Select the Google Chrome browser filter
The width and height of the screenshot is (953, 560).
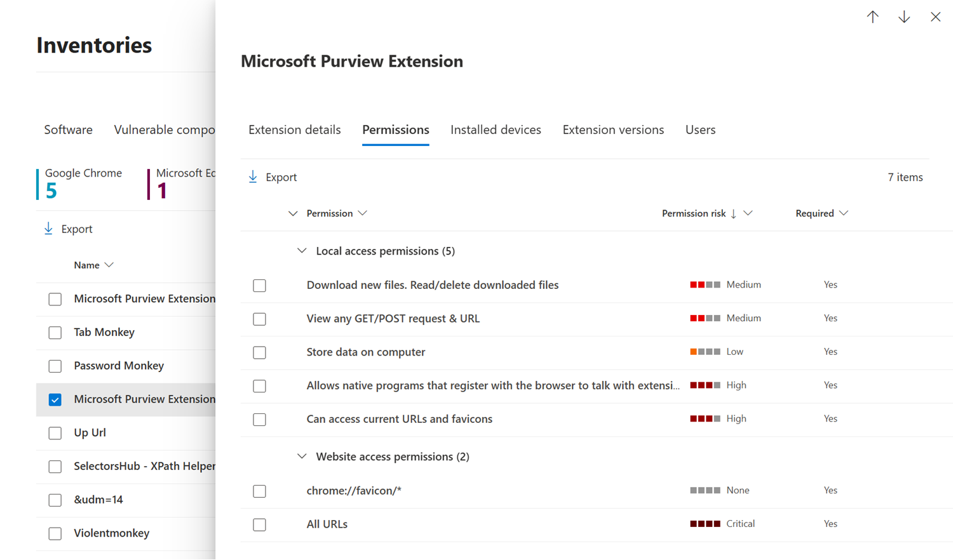click(83, 183)
